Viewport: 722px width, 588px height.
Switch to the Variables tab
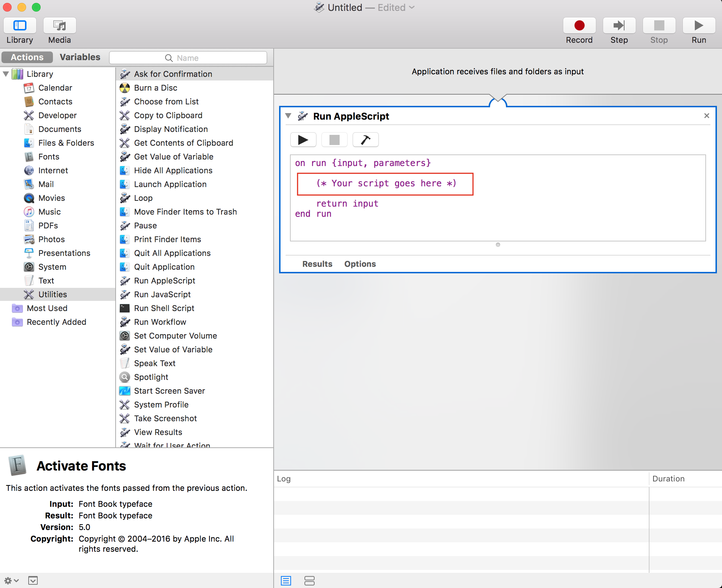pyautogui.click(x=80, y=57)
